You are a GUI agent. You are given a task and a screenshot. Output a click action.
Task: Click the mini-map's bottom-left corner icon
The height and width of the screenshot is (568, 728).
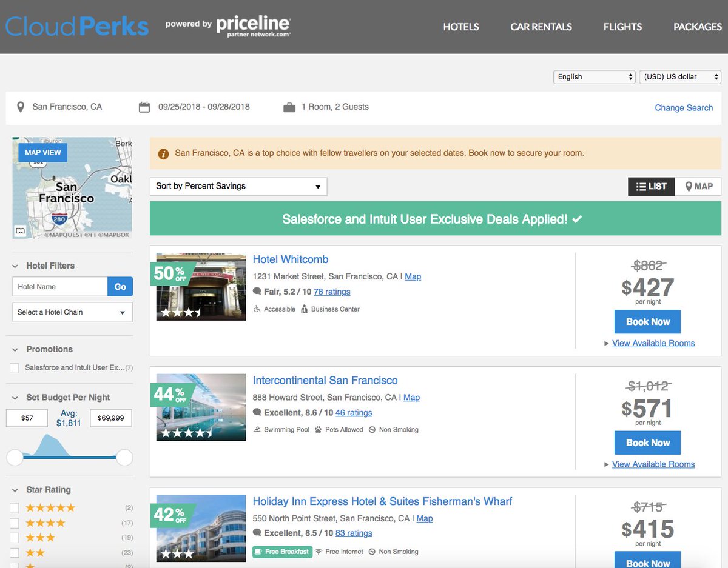(x=20, y=230)
